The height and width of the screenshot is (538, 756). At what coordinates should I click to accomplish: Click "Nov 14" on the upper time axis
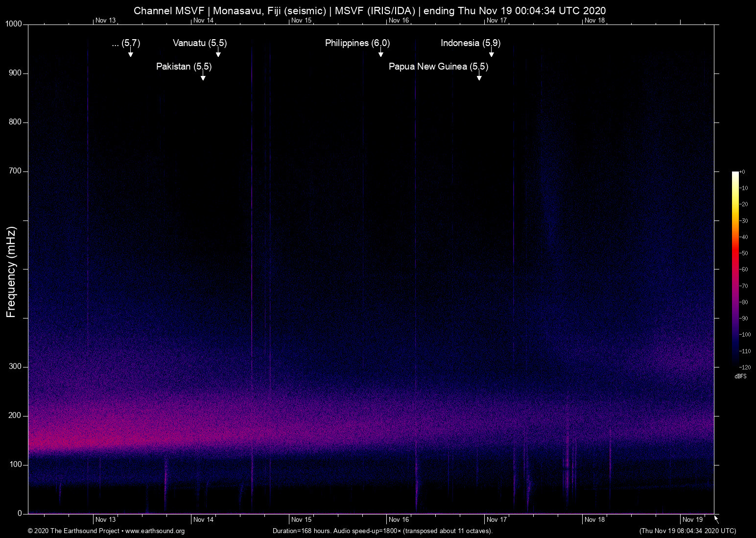coord(204,21)
